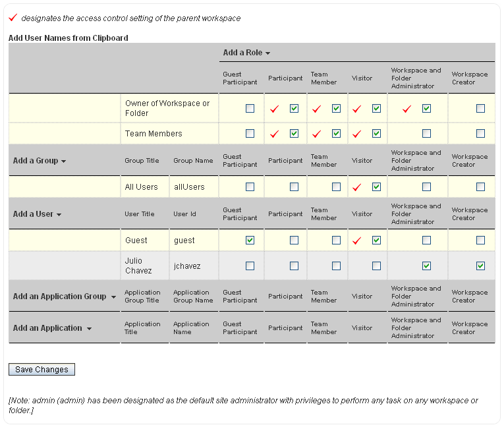Check Workspace Creator for Team Members
Screen dimensions: 504x427
click(480, 134)
